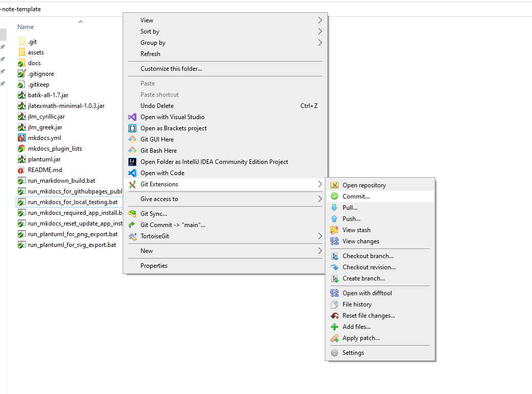This screenshot has width=532, height=394.
Task: Expand the TortoiseGit submenu arrow
Action: point(320,236)
